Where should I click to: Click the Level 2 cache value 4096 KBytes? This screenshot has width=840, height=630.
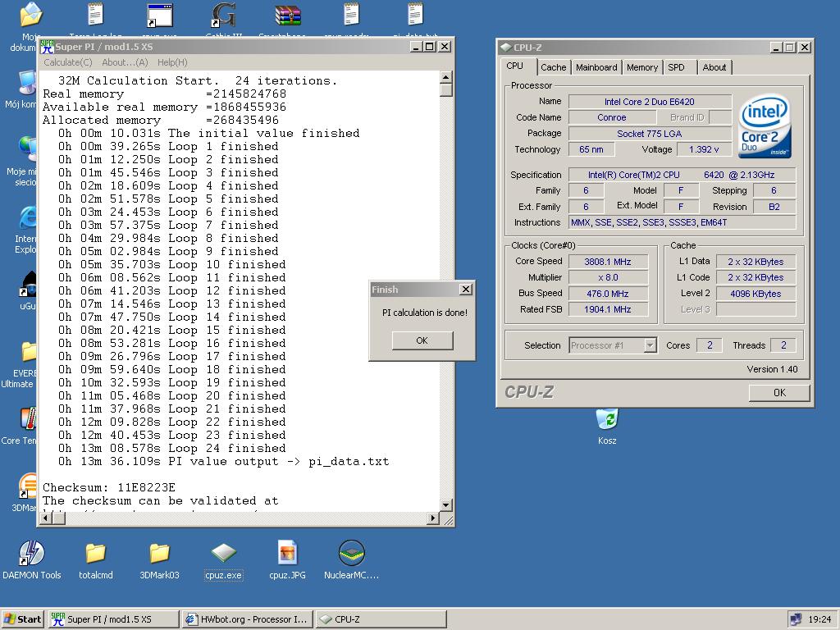tap(756, 294)
